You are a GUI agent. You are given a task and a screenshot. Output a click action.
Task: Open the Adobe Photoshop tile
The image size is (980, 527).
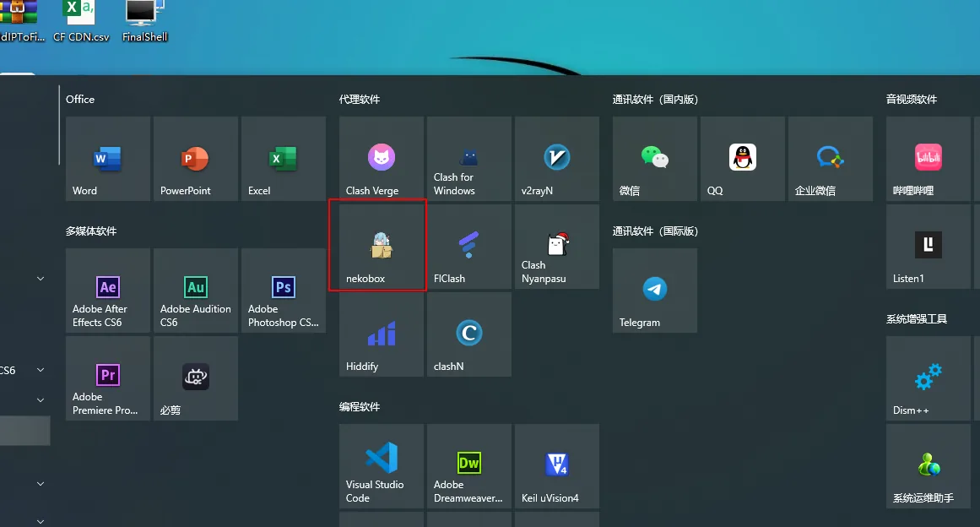click(x=284, y=291)
